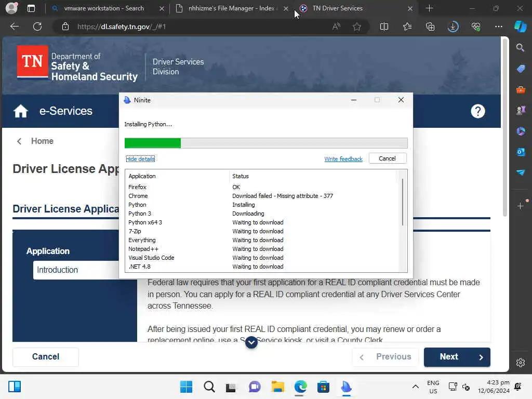Viewport: 532px width, 399px height.
Task: Open the split screen icon
Action: click(x=384, y=26)
